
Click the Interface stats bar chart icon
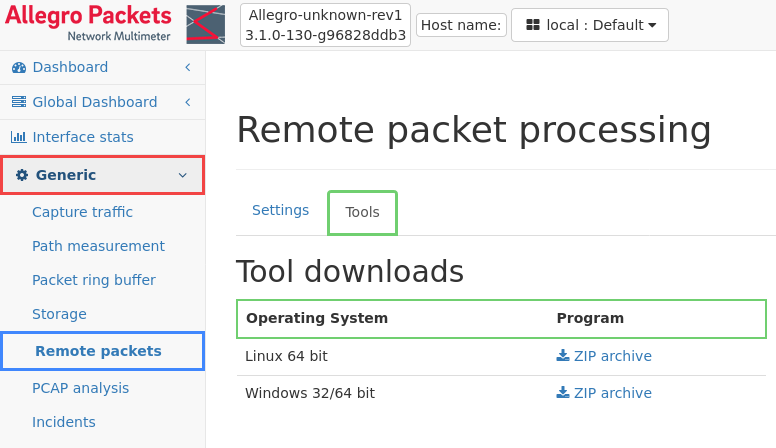[18, 137]
